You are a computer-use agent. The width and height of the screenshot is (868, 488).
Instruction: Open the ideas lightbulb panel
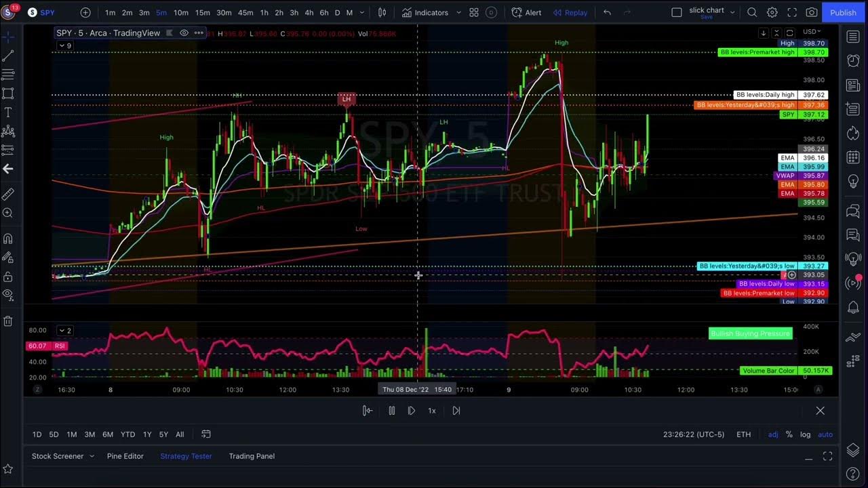point(853,182)
